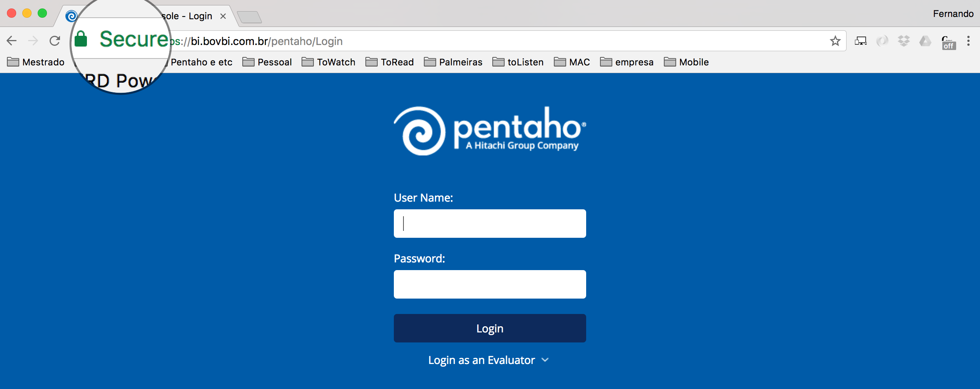Open the Pessoal bookmark folder
This screenshot has width=980, height=389.
(267, 62)
